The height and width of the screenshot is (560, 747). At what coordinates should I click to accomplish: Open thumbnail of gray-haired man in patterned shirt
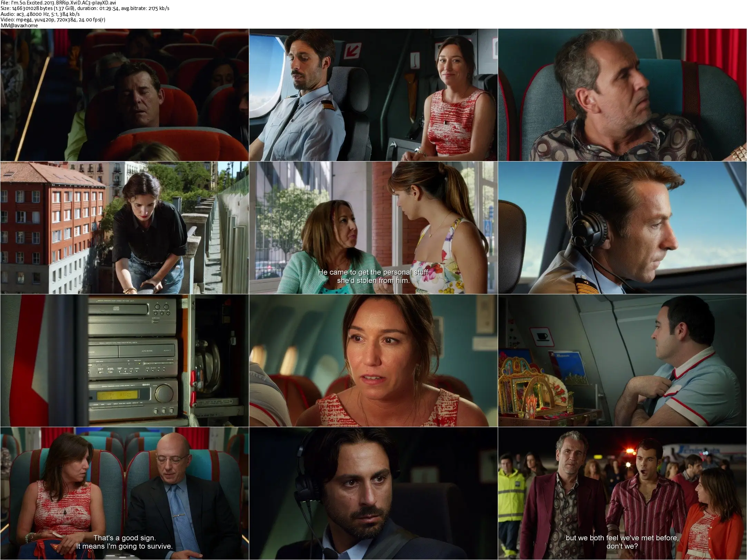[622, 95]
